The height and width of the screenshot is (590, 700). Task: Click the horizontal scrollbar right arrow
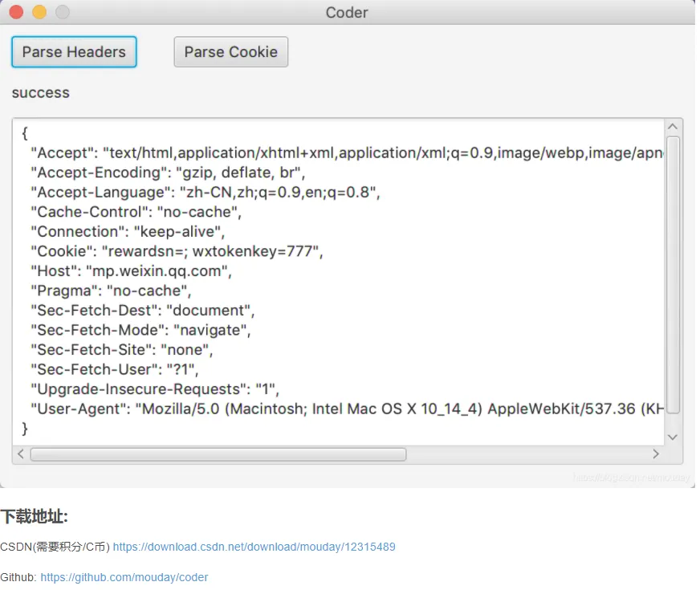(x=656, y=454)
